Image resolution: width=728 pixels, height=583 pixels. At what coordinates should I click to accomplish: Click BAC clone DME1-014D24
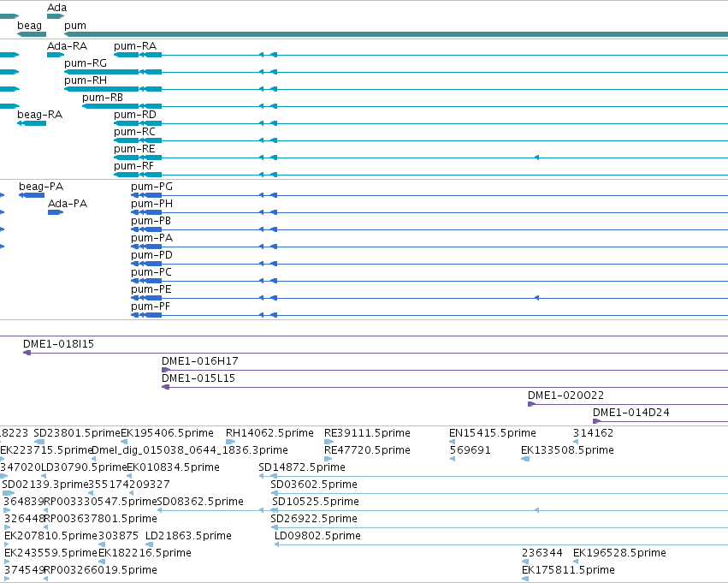(631, 413)
